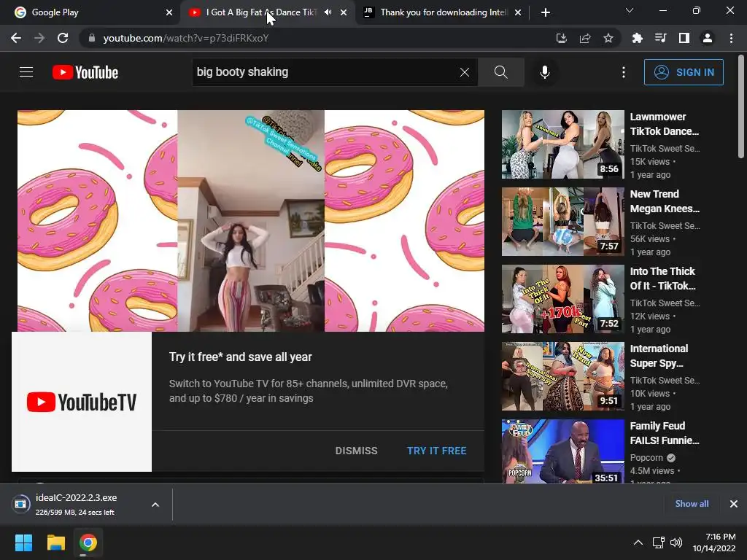This screenshot has height=560, width=747.
Task: Go back to previous page
Action: click(16, 38)
